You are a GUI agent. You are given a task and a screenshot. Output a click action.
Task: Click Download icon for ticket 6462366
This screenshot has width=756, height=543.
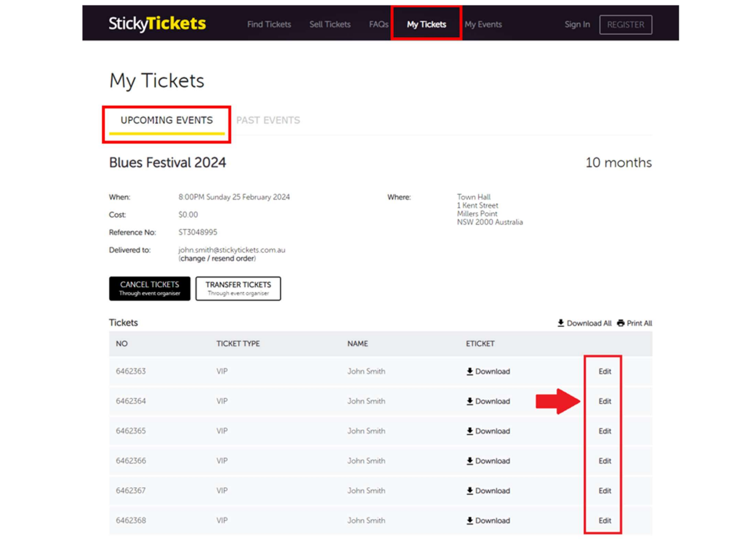click(470, 460)
